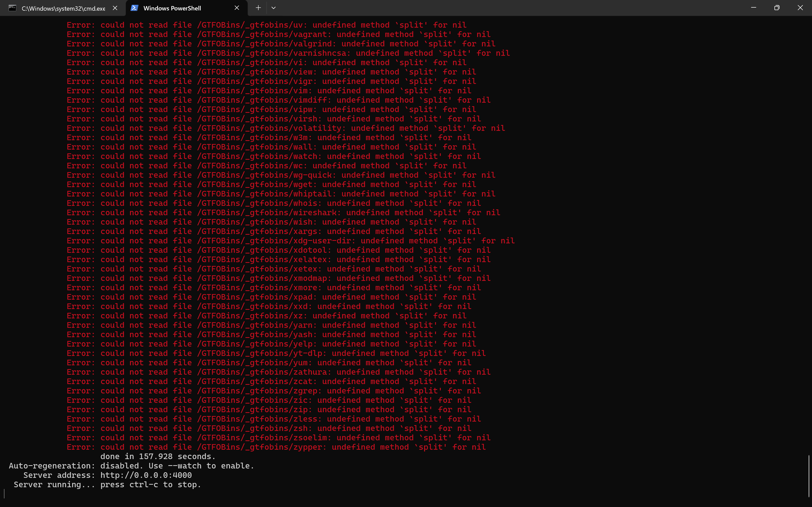The height and width of the screenshot is (507, 812).
Task: Click the wireshark error line
Action: pos(283,213)
